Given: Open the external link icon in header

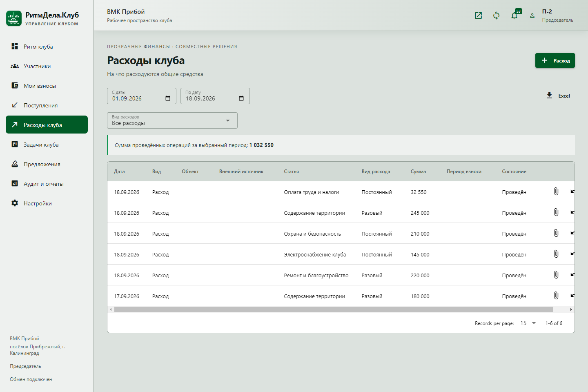Looking at the screenshot, I should [479, 16].
